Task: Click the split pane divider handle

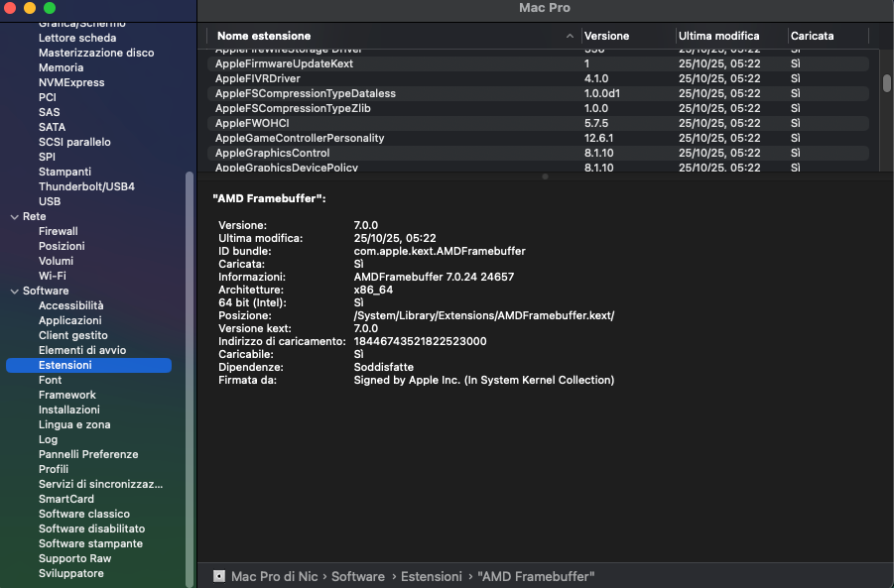Action: 544,176
